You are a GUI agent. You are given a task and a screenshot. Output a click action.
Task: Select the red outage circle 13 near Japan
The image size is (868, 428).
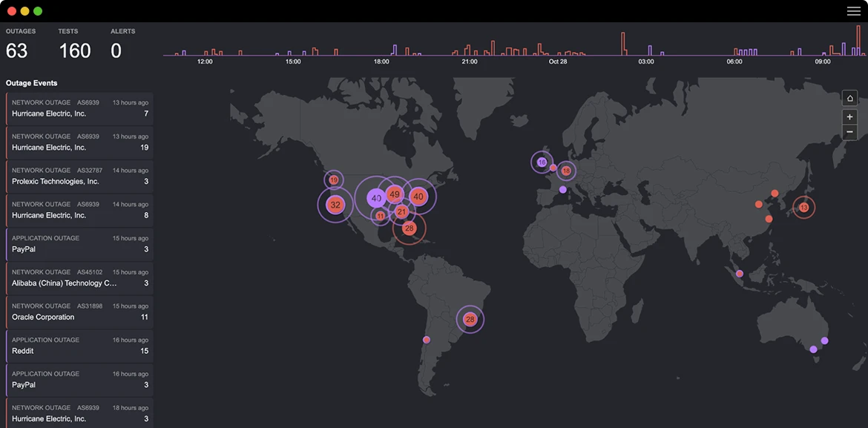(x=803, y=208)
